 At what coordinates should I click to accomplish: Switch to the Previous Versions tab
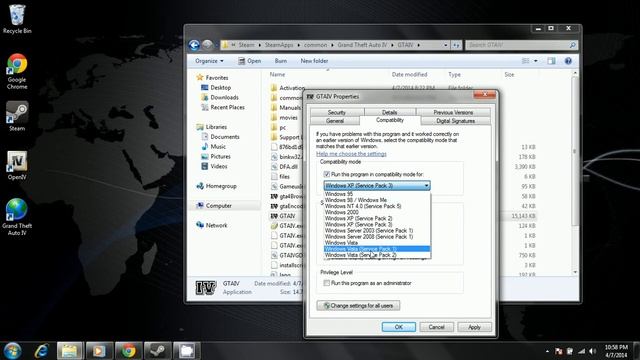coord(453,112)
